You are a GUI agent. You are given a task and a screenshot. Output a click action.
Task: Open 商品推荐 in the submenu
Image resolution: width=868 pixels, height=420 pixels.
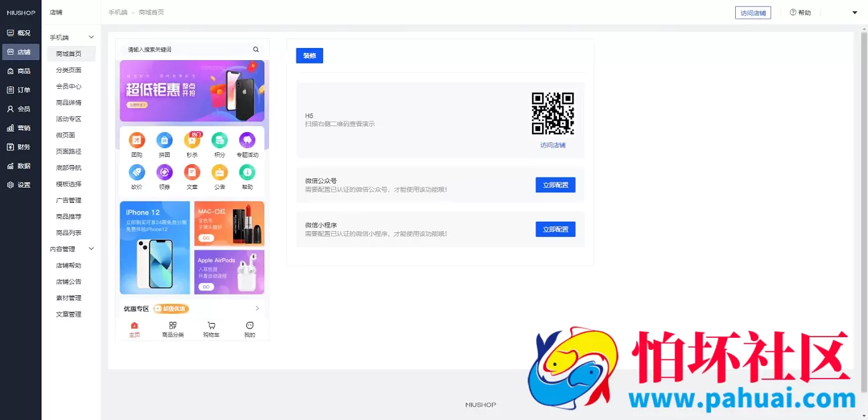69,216
